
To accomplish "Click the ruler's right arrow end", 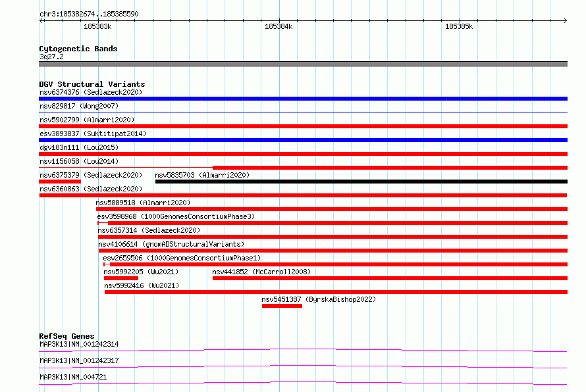I will click(566, 20).
